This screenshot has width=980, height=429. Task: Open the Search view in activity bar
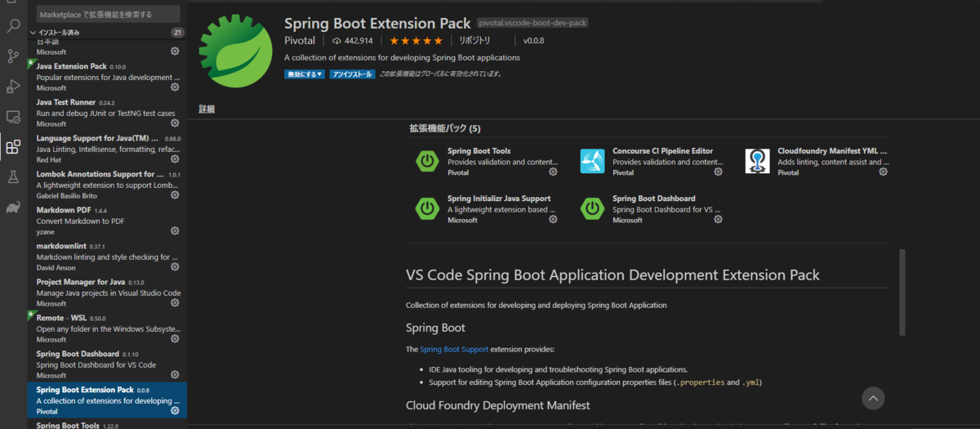click(x=13, y=26)
